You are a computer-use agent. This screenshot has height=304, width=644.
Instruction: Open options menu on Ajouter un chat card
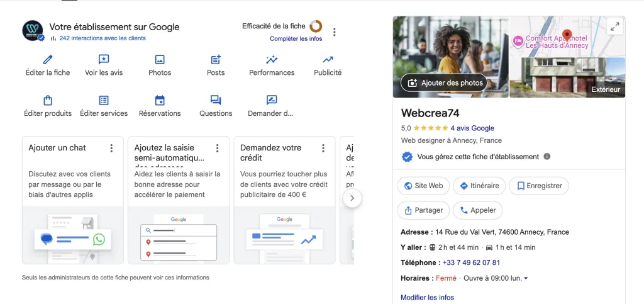(x=111, y=149)
